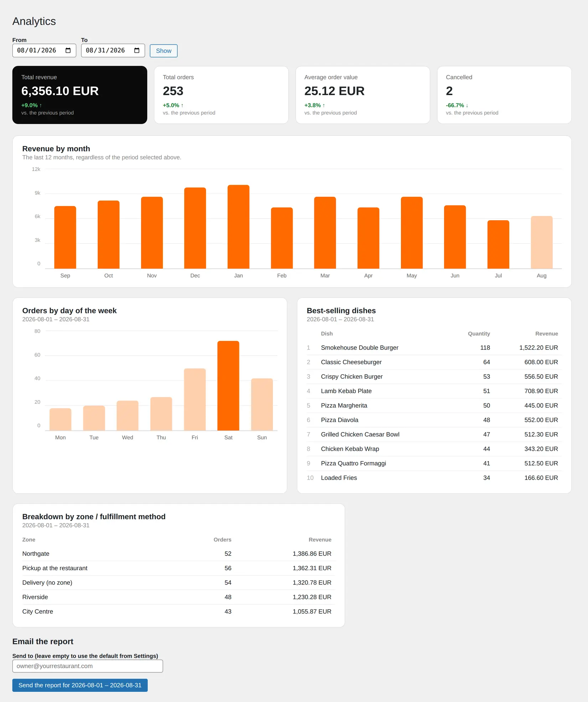Screen dimensions: 588x702
Task: Click the Revenue by month heading
Action: pos(56,149)
